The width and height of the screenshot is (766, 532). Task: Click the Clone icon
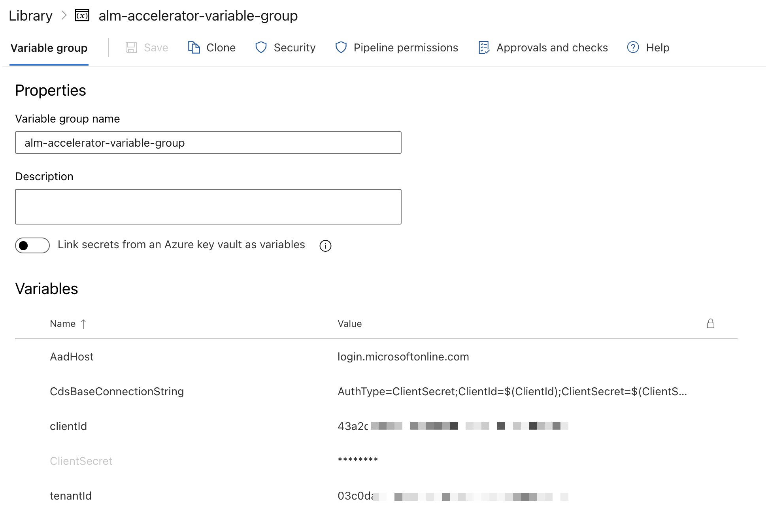point(194,47)
